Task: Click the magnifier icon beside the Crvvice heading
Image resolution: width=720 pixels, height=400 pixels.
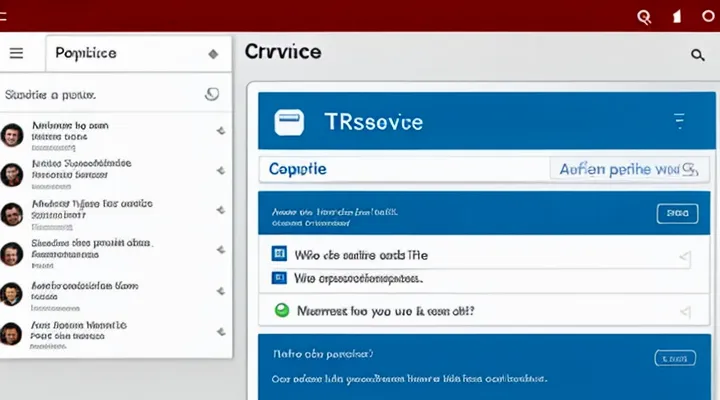Action: click(697, 55)
